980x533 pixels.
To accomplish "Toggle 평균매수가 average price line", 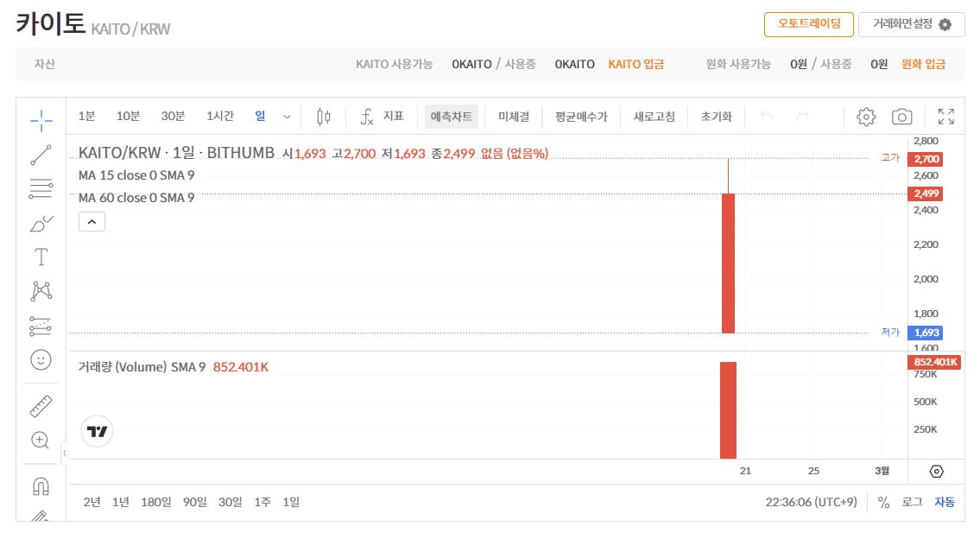I will 581,117.
